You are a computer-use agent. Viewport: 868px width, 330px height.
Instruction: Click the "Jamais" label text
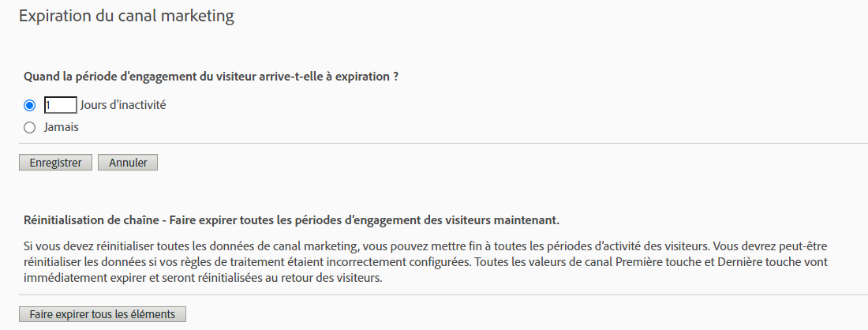62,127
